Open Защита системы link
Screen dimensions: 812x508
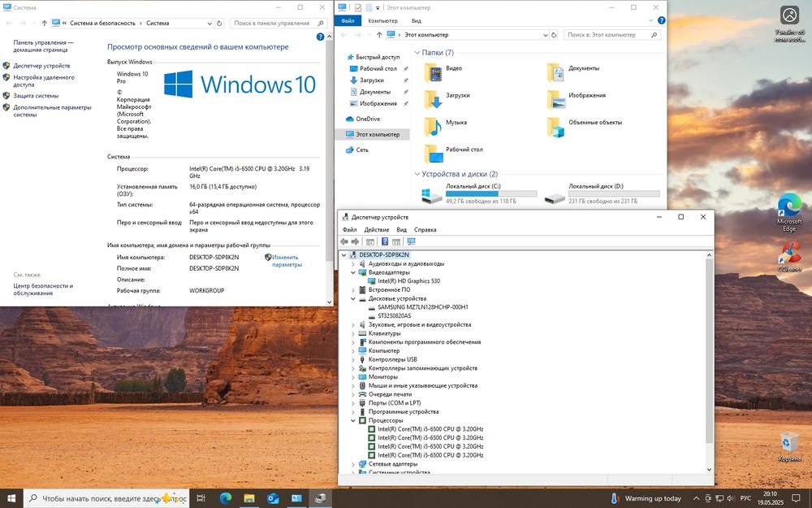point(36,96)
